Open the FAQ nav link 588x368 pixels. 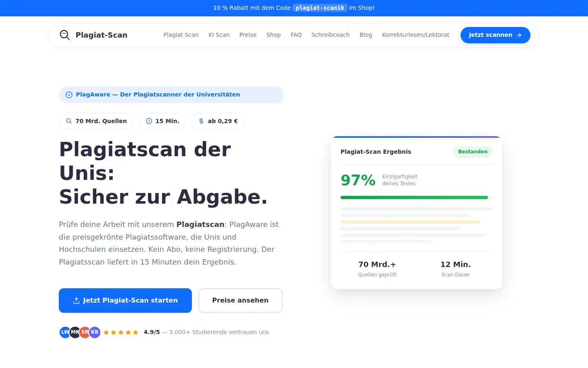click(x=296, y=35)
